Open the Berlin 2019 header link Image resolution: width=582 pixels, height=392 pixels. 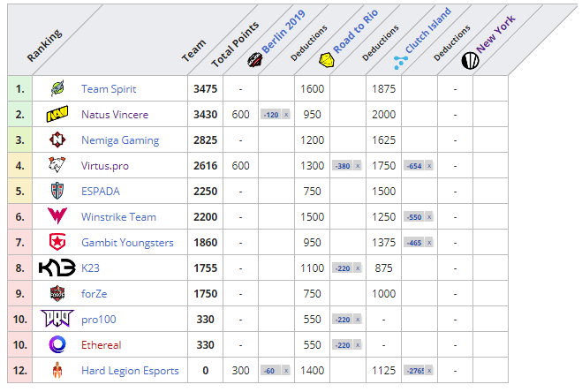(x=283, y=32)
